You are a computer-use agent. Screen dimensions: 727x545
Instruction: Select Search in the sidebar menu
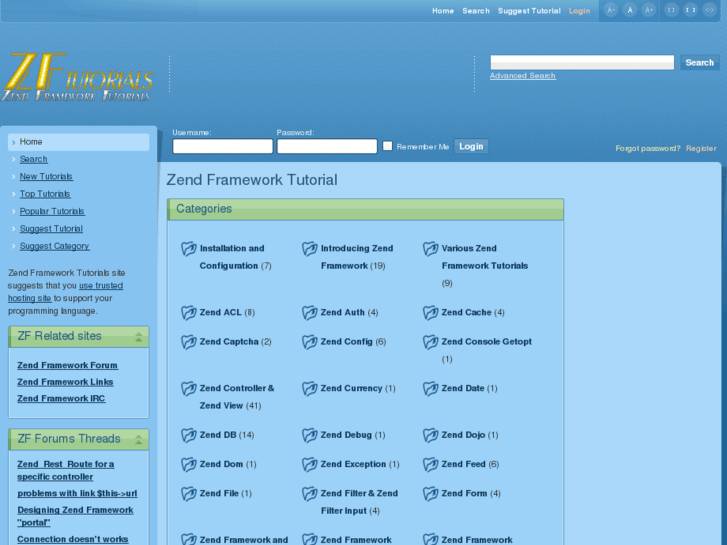33,159
